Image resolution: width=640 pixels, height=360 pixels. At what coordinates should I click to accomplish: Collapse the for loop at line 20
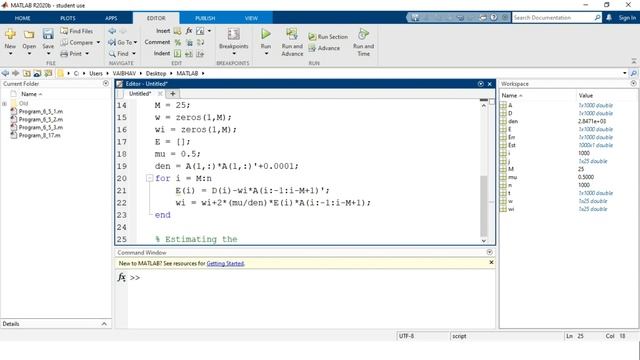coord(149,178)
